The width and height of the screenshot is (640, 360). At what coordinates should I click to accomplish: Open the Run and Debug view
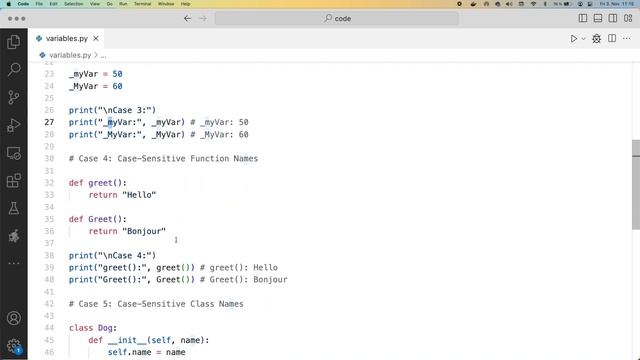pos(13,125)
